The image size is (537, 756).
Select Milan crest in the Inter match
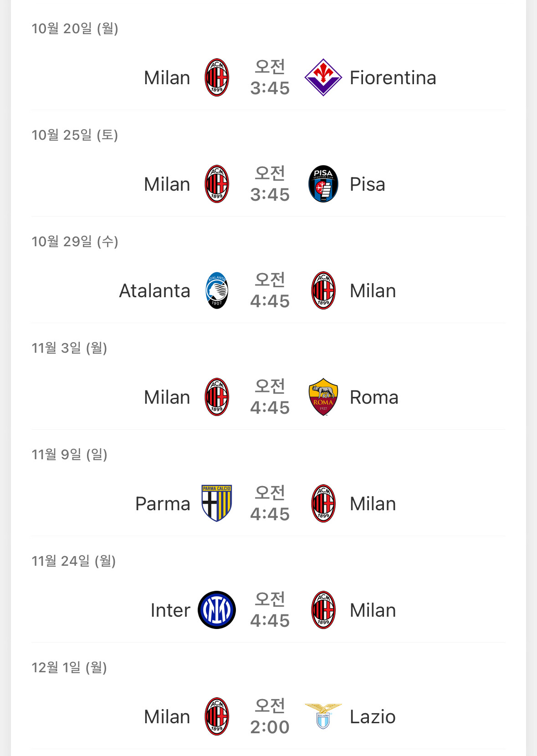pos(323,610)
